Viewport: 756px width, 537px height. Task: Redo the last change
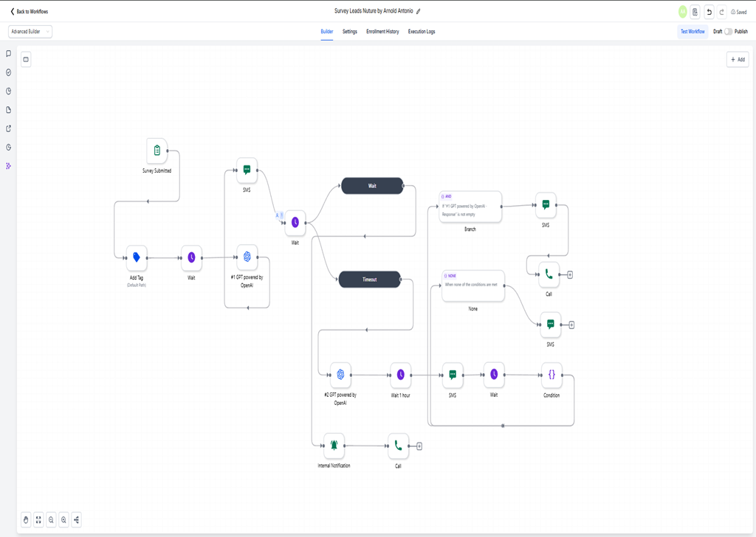722,12
